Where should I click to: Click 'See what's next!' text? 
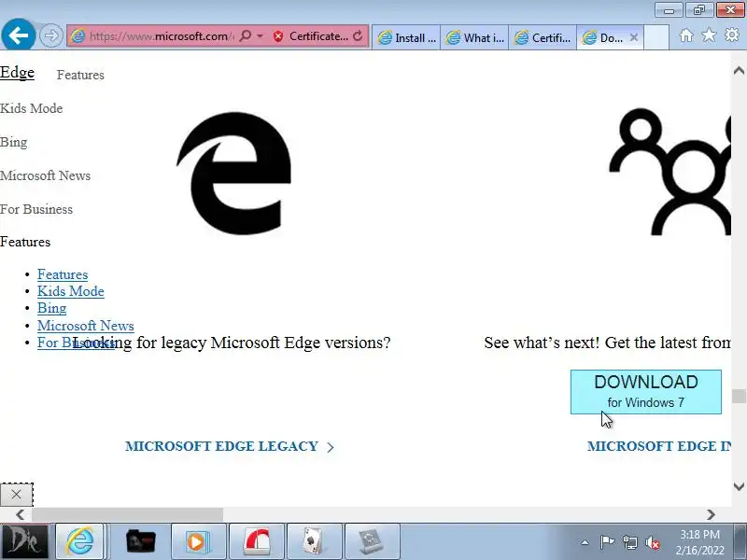coord(542,343)
